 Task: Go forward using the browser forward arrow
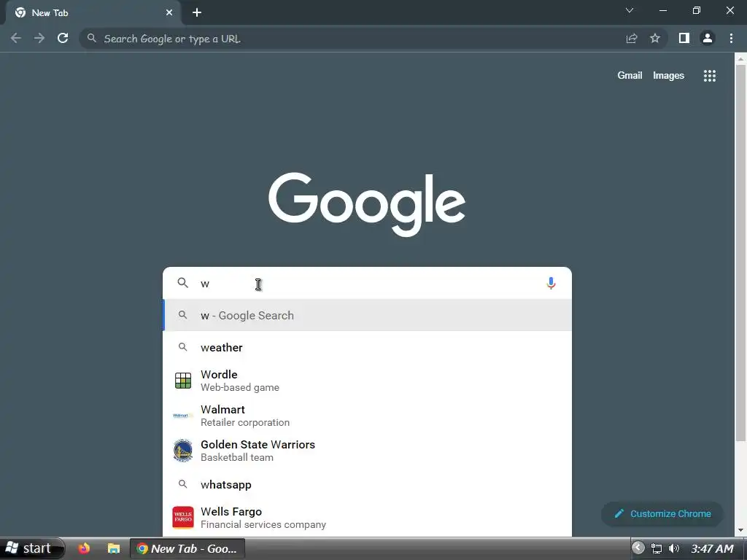[x=39, y=38]
